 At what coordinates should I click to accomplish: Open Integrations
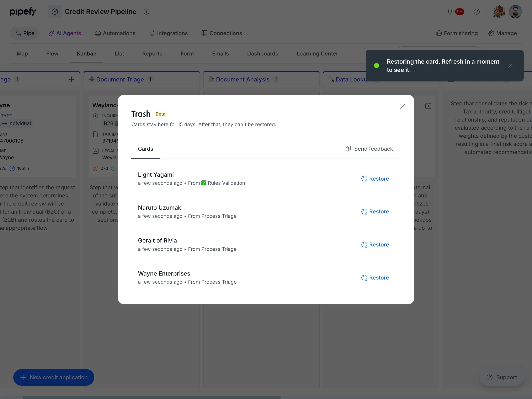point(168,33)
